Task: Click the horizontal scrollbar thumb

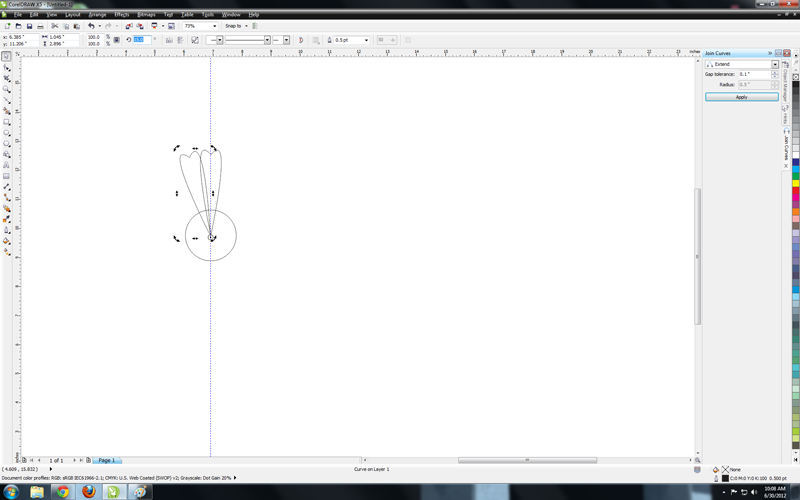Action: coord(527,460)
